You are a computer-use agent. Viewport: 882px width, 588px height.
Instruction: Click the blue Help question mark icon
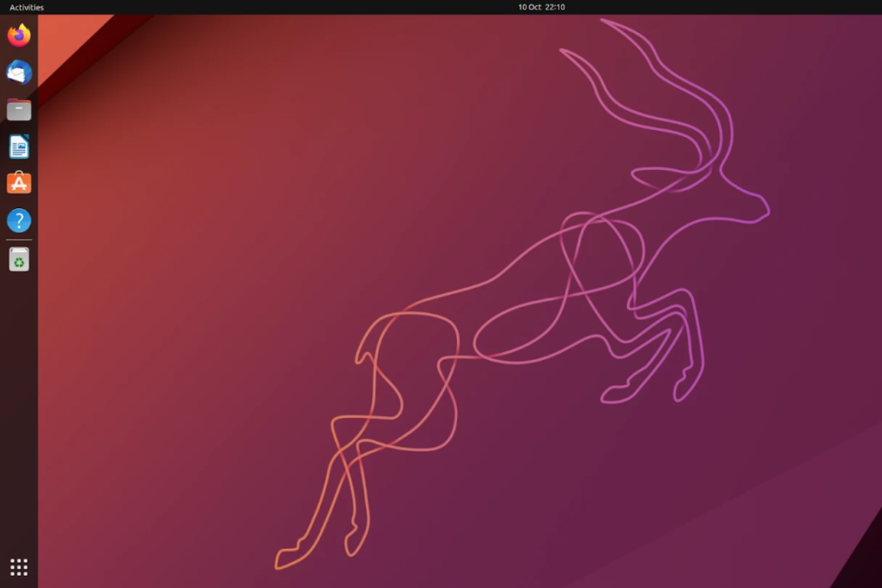19,220
